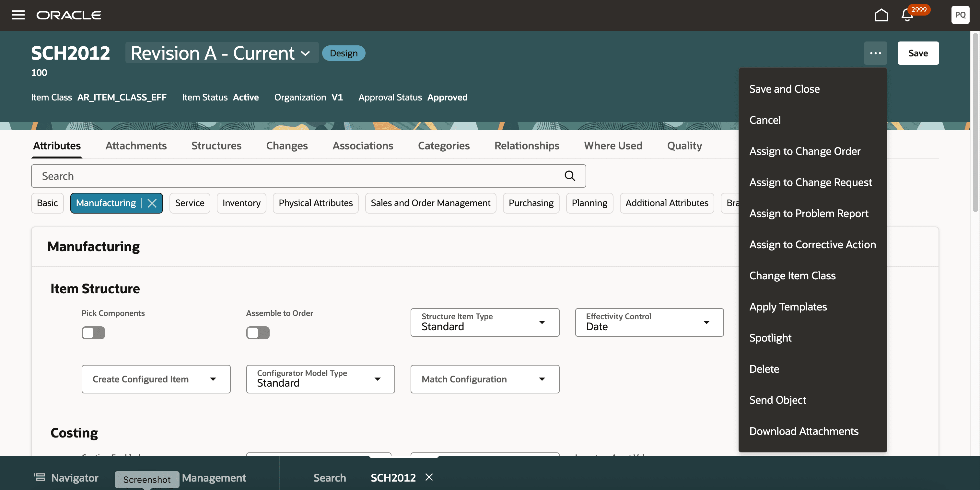Click the three-dot More Actions button
This screenshot has height=490, width=980.
pyautogui.click(x=875, y=53)
